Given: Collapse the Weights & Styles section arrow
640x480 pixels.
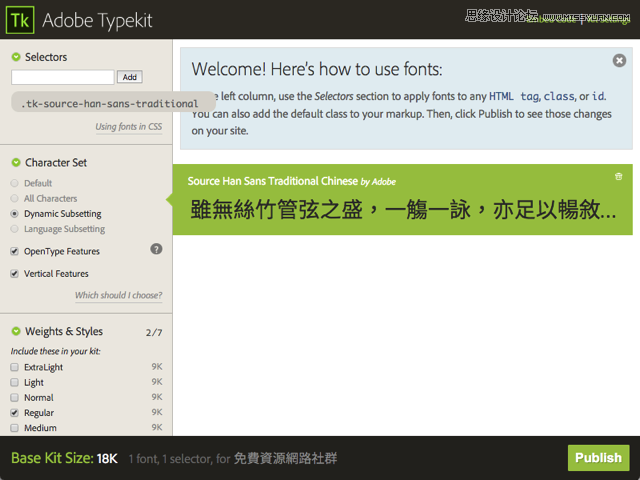Looking at the screenshot, I should pyautogui.click(x=16, y=331).
